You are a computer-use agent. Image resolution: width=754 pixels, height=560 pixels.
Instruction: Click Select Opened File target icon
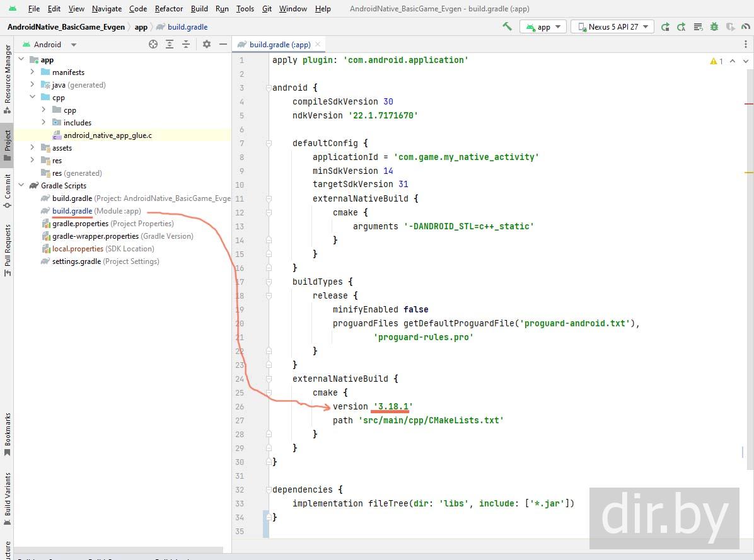153,44
